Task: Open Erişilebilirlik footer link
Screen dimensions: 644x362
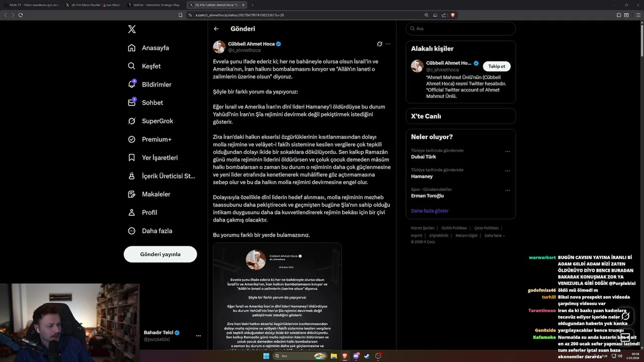Action: point(439,235)
